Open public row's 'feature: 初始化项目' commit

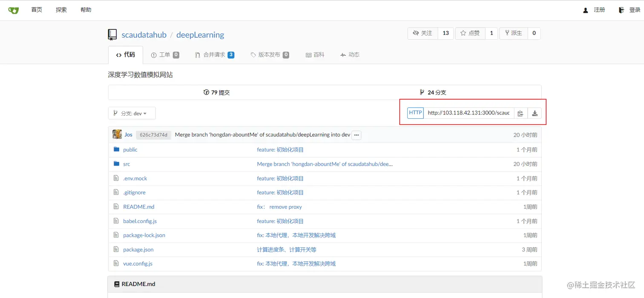(280, 150)
